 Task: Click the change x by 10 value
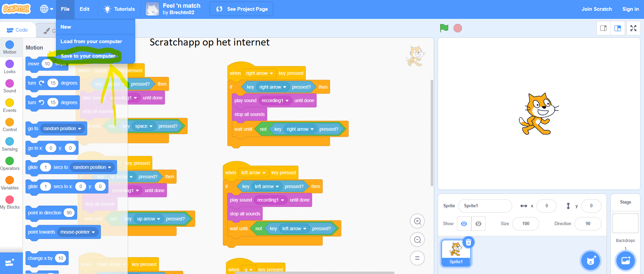point(61,258)
